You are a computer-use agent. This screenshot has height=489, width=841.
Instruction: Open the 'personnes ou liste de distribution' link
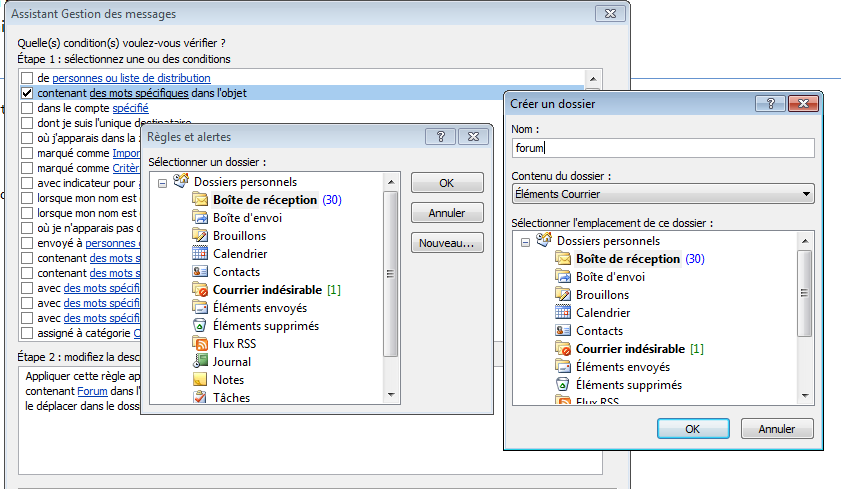click(131, 78)
